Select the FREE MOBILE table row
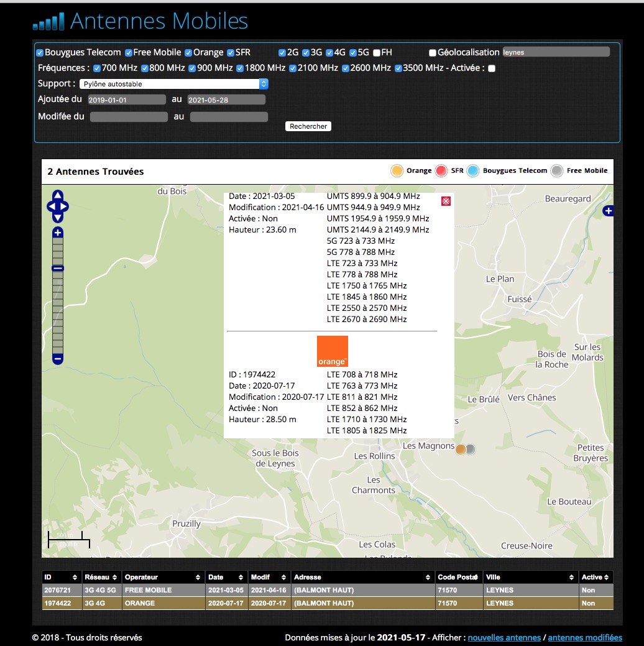Viewport: 644px width, 646px height. click(x=327, y=590)
